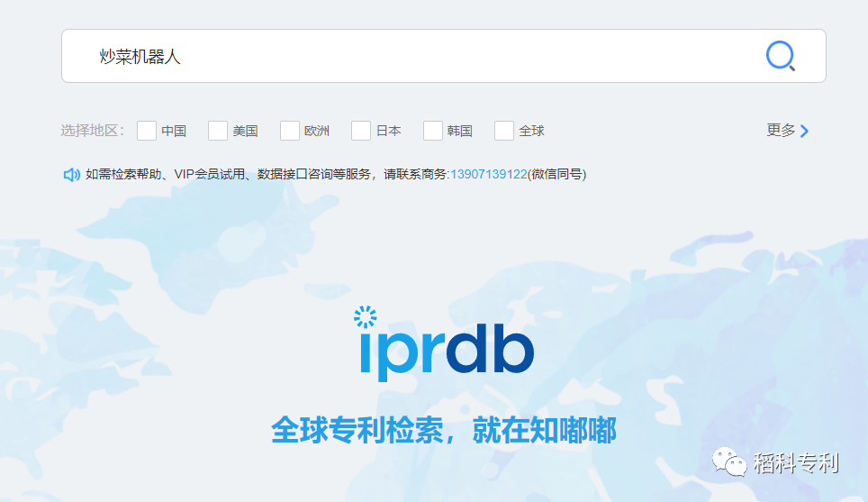Open the phone number link 13907139122
Image resolution: width=868 pixels, height=502 pixels.
pos(489,175)
